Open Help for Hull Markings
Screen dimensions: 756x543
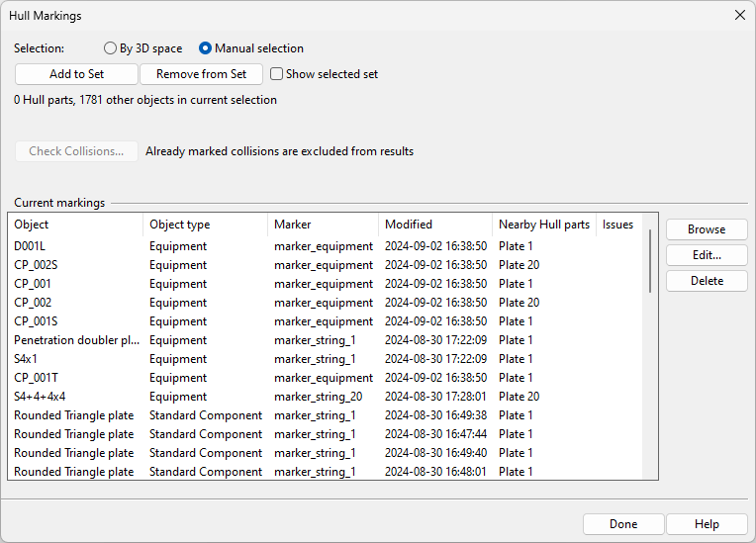coord(707,524)
